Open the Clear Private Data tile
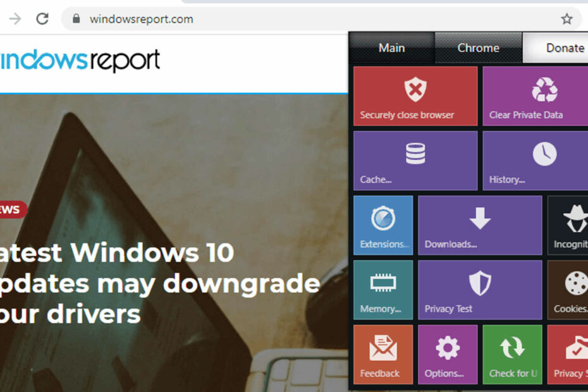 [535, 96]
